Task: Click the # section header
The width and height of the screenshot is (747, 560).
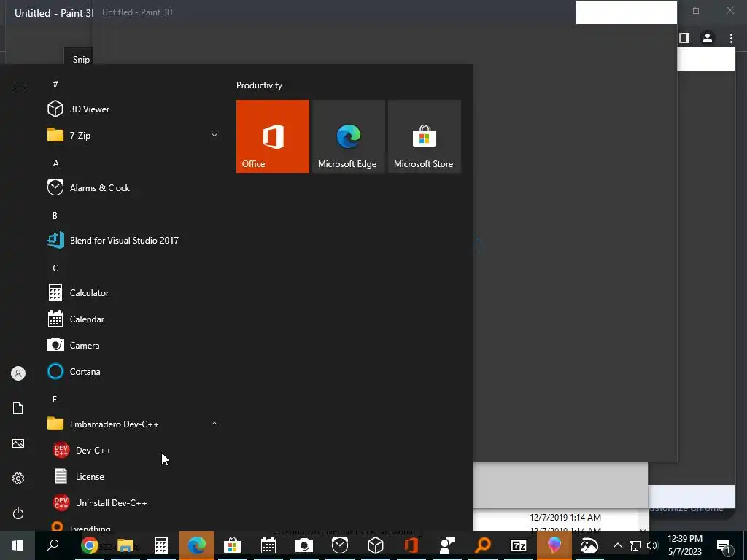Action: (55, 84)
